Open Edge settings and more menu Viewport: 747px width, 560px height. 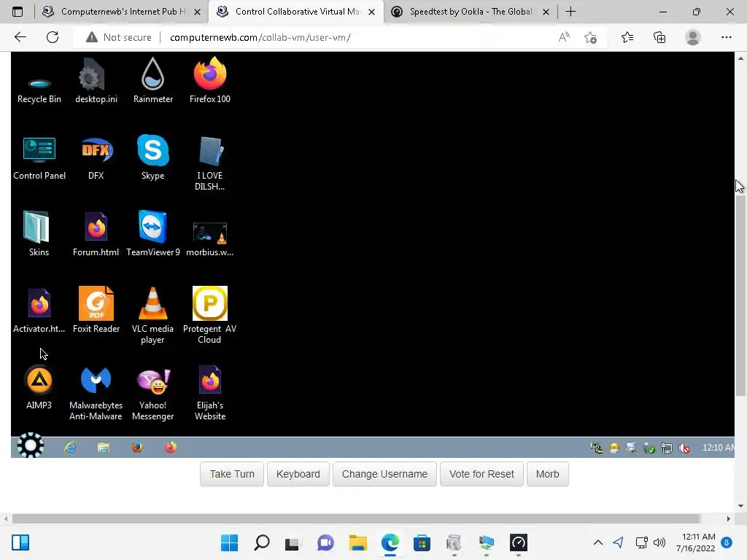click(726, 37)
